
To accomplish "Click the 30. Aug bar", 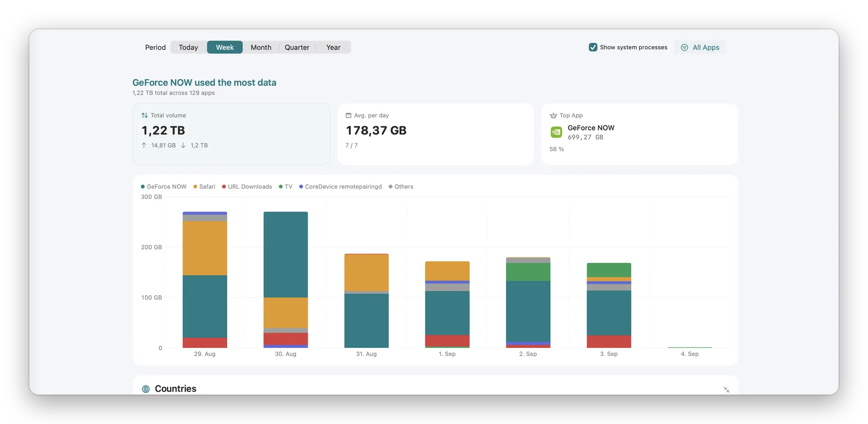I will coord(285,279).
